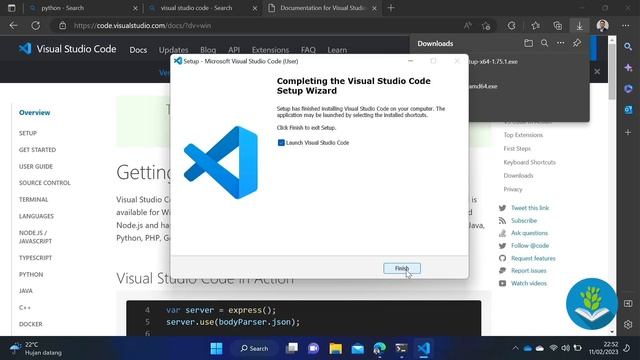The width and height of the screenshot is (640, 360).
Task: Expand NODE.JS / JAVASCRIPT section
Action: click(36, 237)
